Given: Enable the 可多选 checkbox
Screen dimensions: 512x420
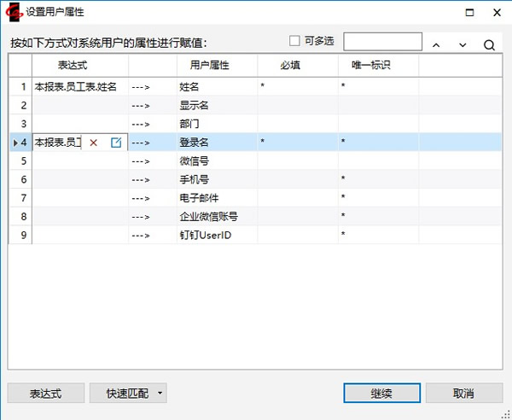Looking at the screenshot, I should pyautogui.click(x=295, y=40).
